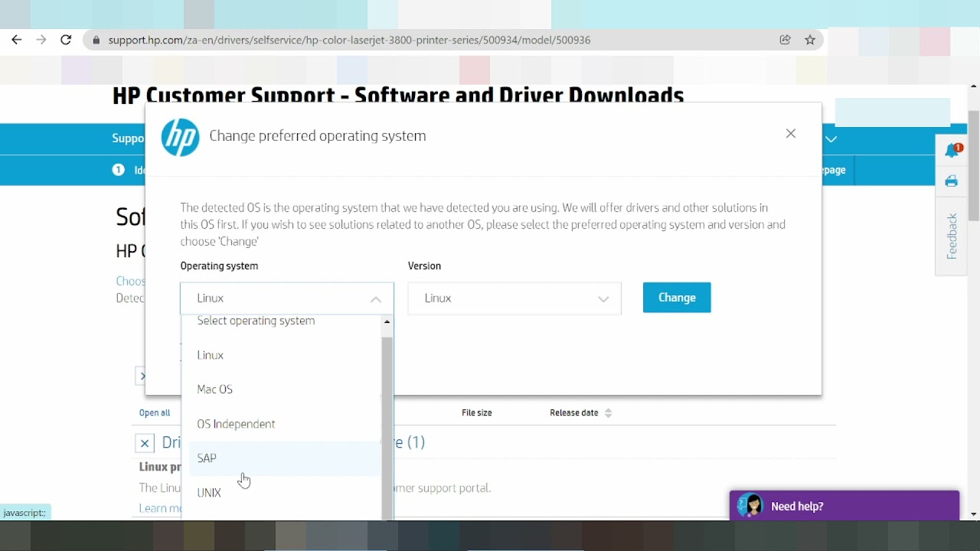Viewport: 980px width, 551px height.
Task: Click the HP logo in dialog
Action: [x=181, y=137]
